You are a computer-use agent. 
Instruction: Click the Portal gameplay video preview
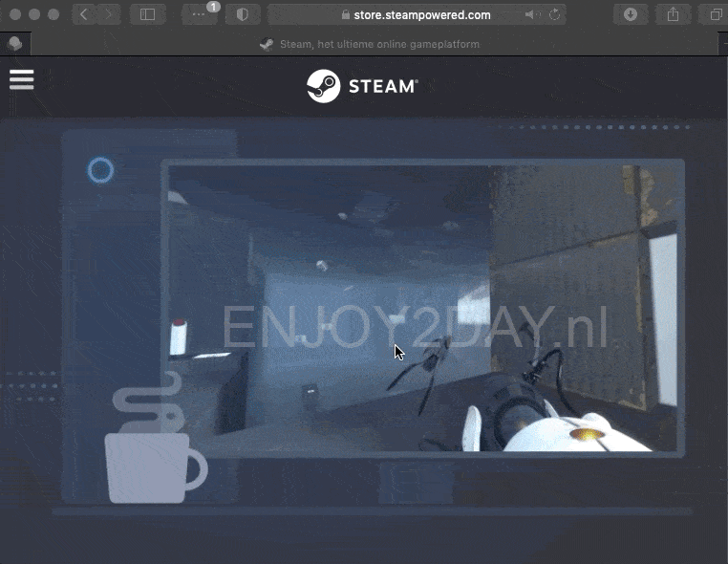[422, 308]
